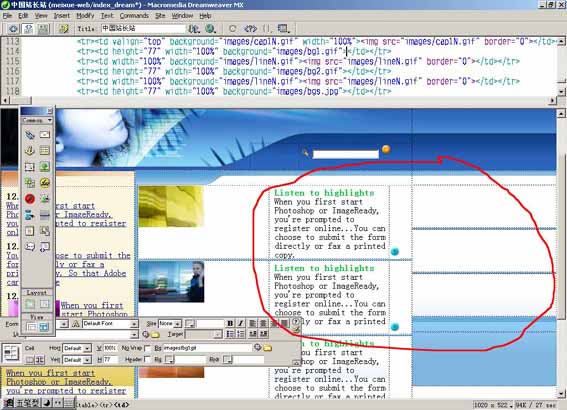Open the cell Bg color swatch
The width and height of the screenshot is (567, 410).
tap(169, 360)
